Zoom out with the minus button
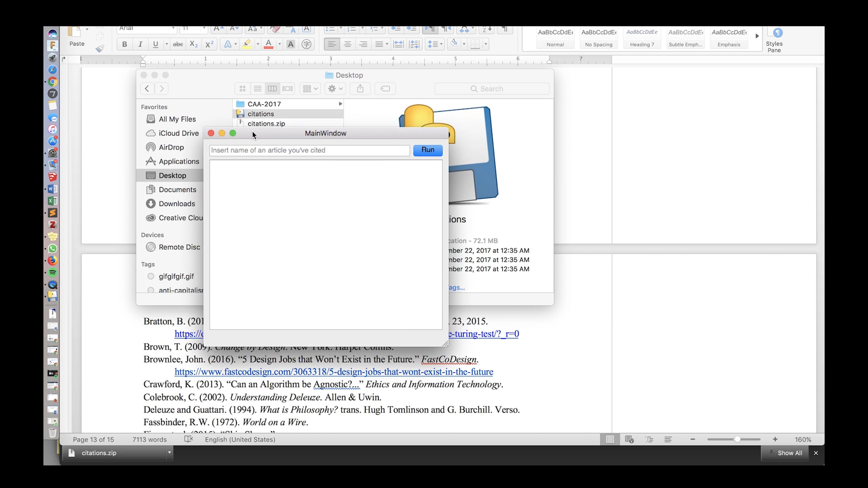868x488 pixels. click(693, 439)
